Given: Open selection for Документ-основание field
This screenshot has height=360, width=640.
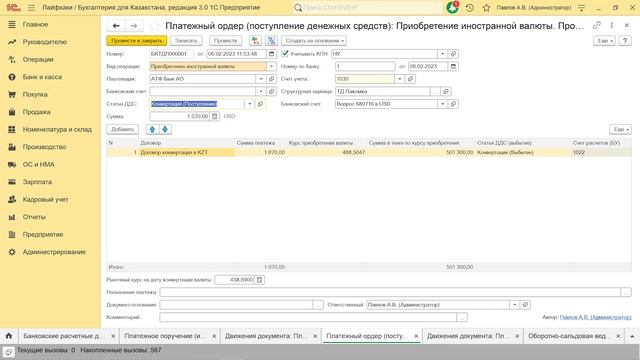Looking at the screenshot, I should pos(318,304).
